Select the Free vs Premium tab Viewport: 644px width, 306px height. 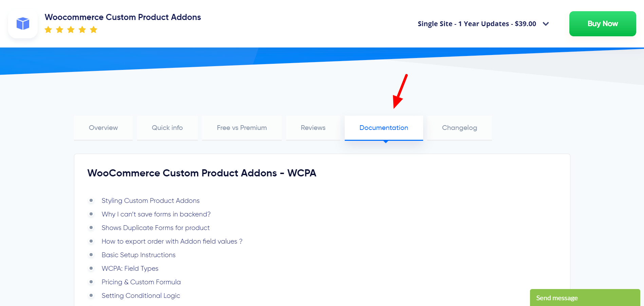242,128
